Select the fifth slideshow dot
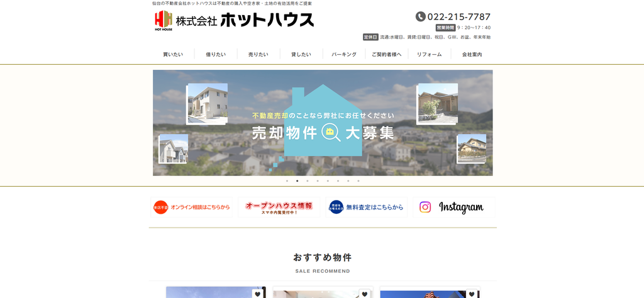 328,180
